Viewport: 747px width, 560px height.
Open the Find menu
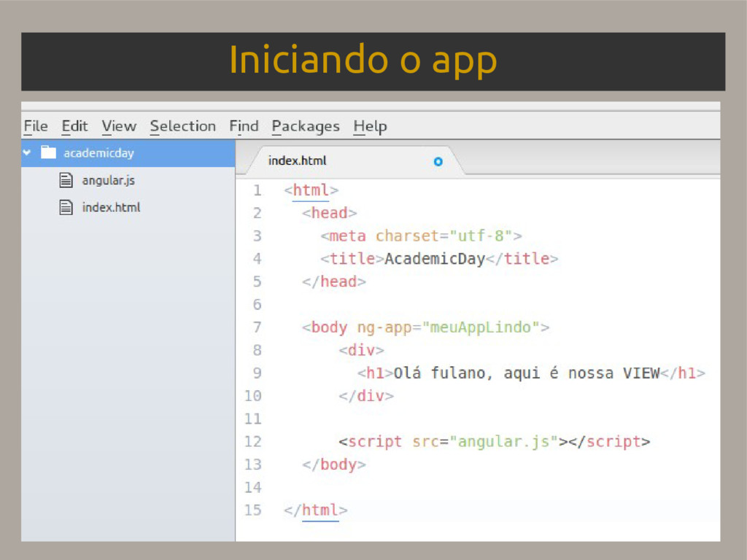click(244, 126)
